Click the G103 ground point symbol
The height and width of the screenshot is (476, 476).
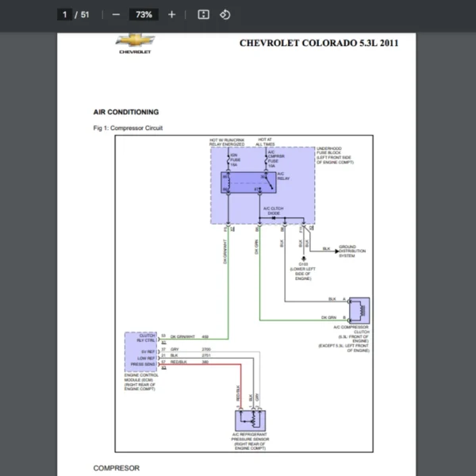click(303, 259)
